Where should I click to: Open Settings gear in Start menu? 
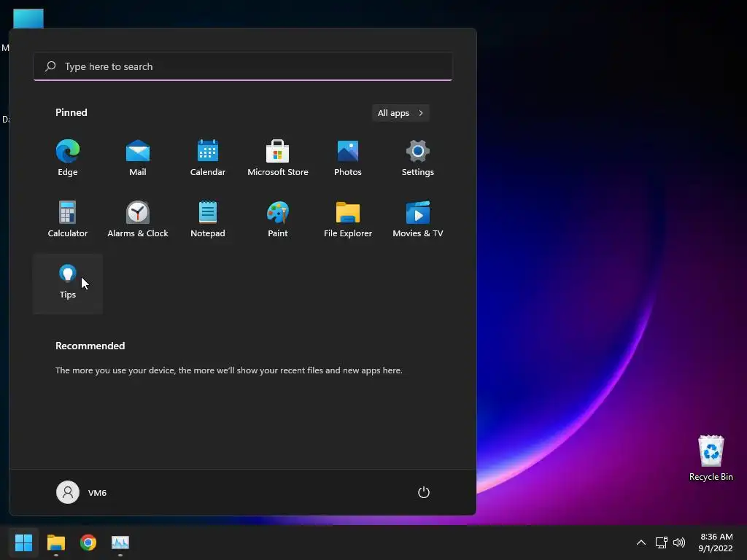click(418, 158)
